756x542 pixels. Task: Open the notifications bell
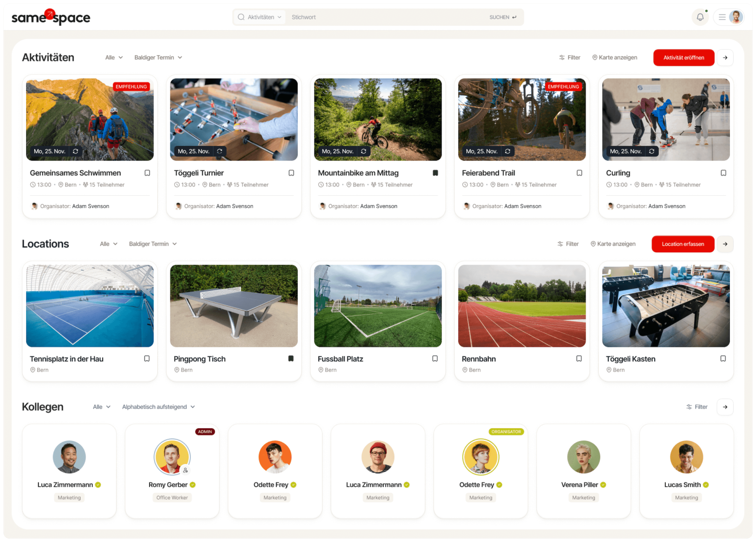click(700, 17)
